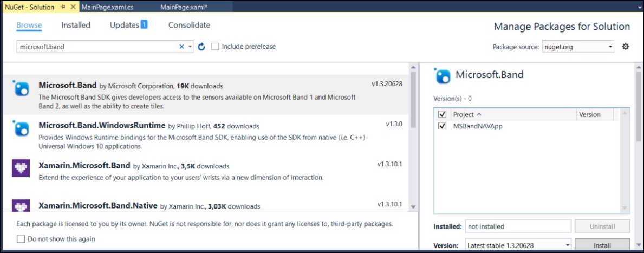Toggle the select-all projects checkbox in header
Viewport: 644px width, 253px height.
[x=443, y=115]
